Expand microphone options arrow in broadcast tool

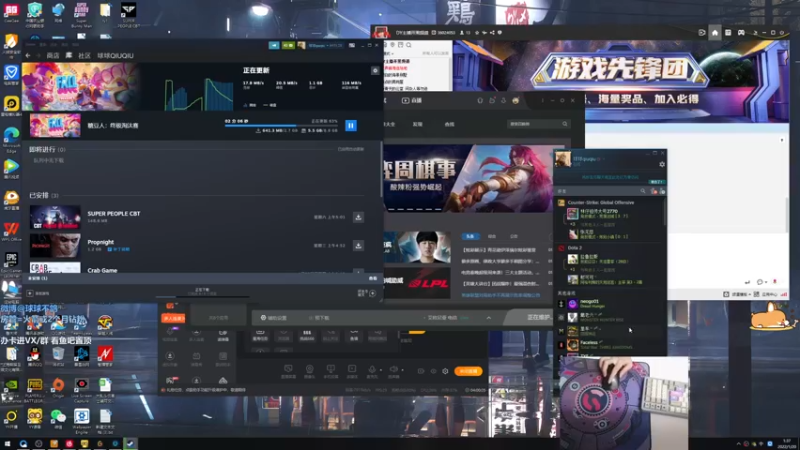(381, 370)
